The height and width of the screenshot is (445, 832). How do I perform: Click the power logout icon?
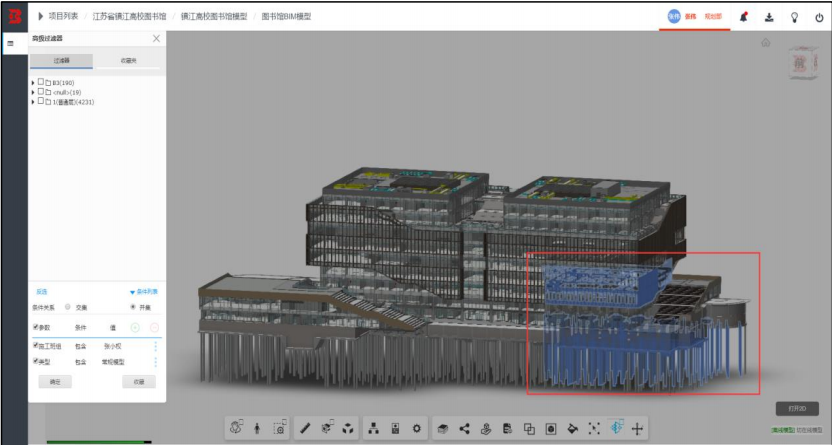coord(819,17)
